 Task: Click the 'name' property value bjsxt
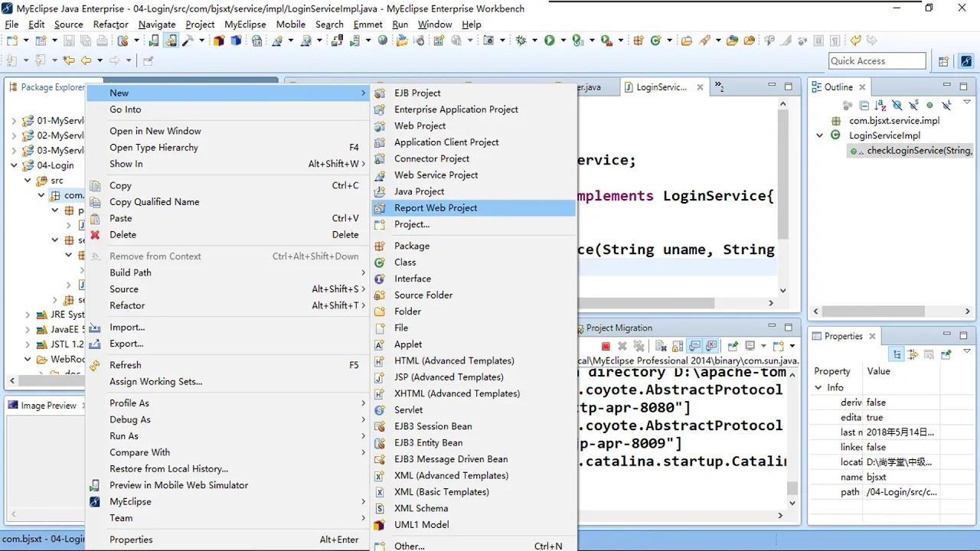pyautogui.click(x=876, y=478)
